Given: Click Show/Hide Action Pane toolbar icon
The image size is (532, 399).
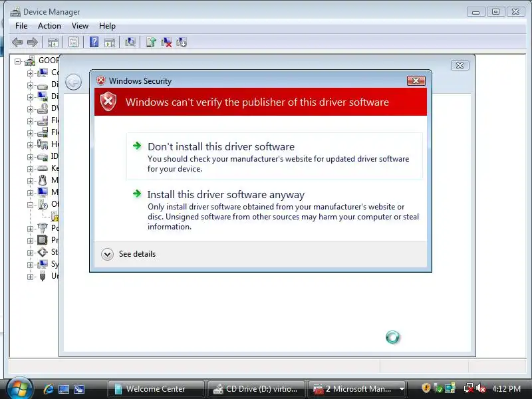Looking at the screenshot, I should [x=110, y=43].
